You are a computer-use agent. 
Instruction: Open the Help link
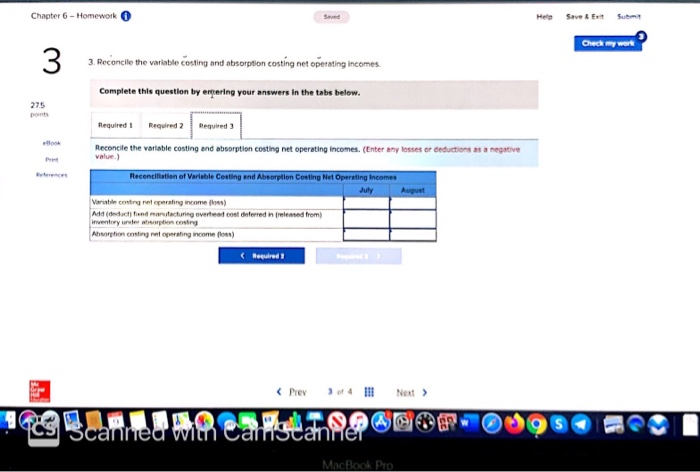point(544,17)
